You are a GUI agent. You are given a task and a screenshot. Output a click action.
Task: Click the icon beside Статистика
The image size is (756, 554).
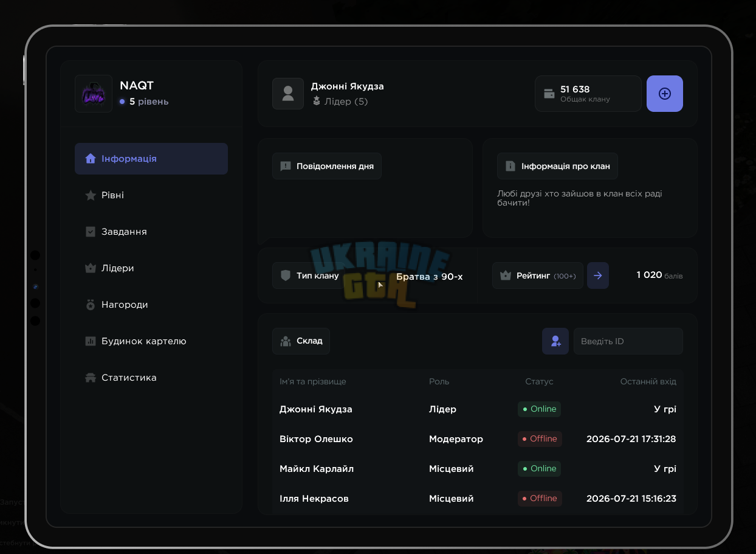tap(91, 378)
